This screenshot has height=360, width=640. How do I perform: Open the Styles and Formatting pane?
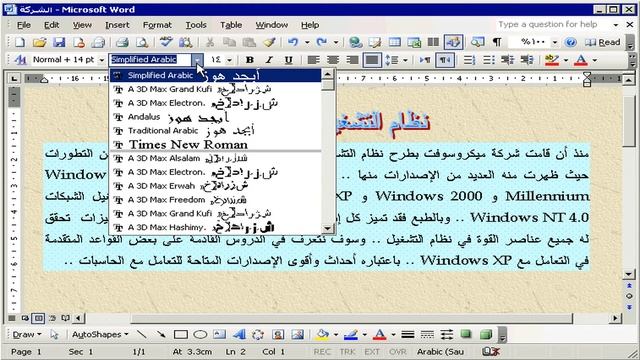[20, 60]
